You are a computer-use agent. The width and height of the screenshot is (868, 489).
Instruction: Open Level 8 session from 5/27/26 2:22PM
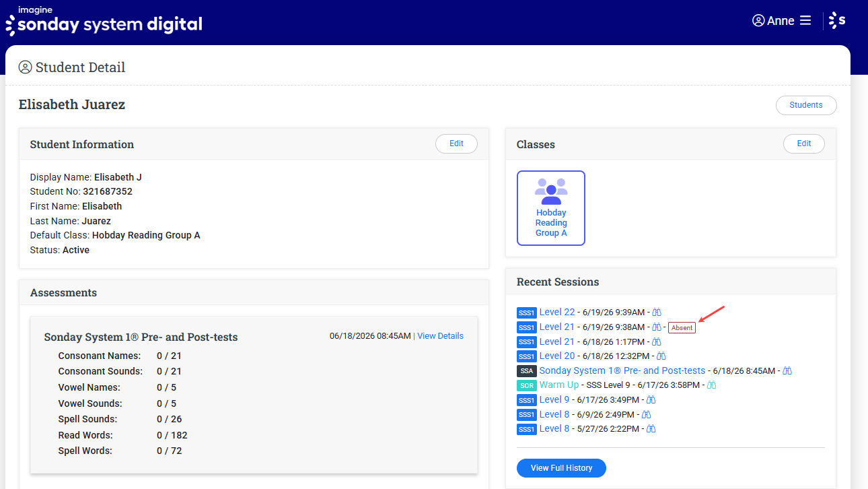point(554,428)
